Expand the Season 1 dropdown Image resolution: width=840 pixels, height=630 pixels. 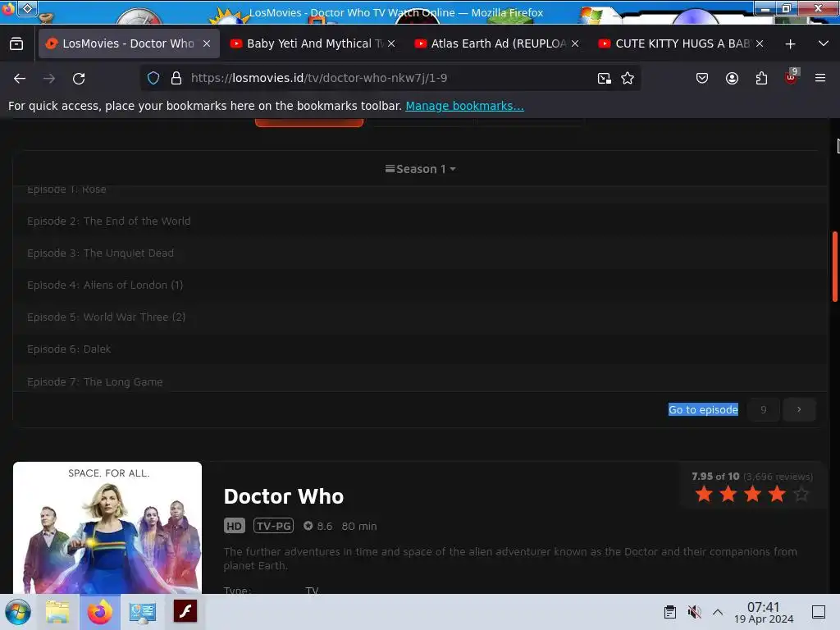pyautogui.click(x=421, y=169)
